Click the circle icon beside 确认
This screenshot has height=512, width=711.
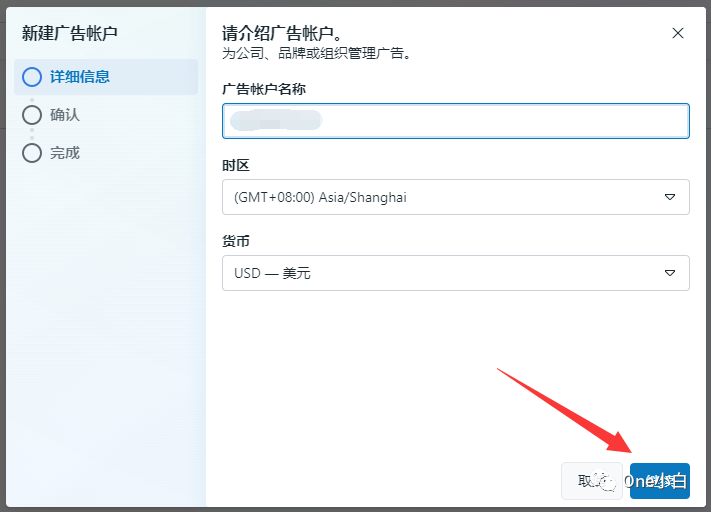(x=32, y=115)
